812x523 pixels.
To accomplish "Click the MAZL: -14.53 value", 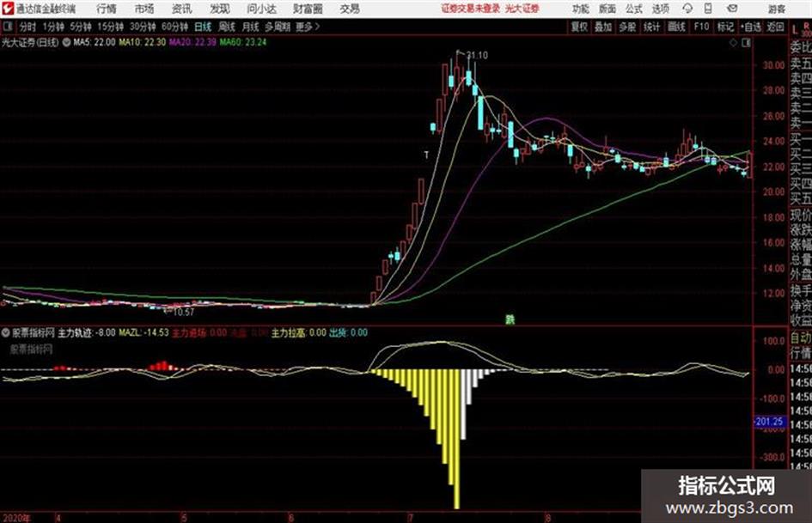I will click(144, 332).
